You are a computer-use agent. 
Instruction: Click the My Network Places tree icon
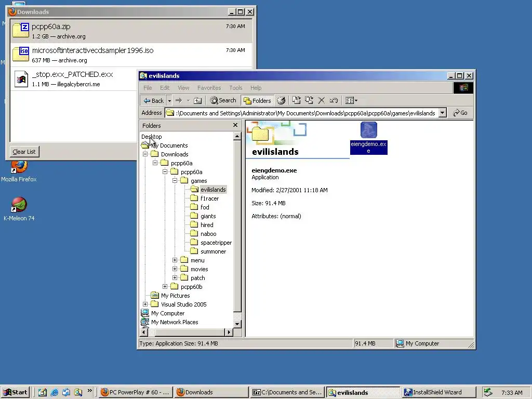[x=145, y=322]
